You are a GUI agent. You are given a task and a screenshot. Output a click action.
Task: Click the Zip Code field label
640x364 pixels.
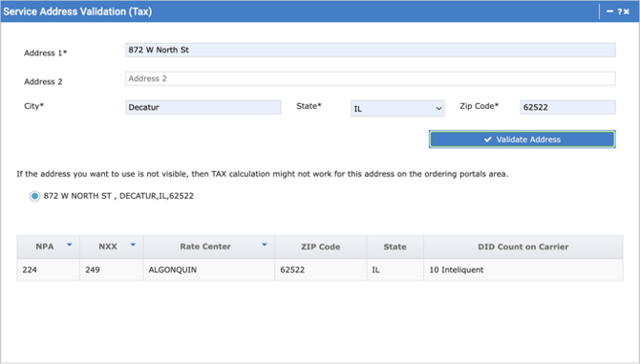[480, 106]
